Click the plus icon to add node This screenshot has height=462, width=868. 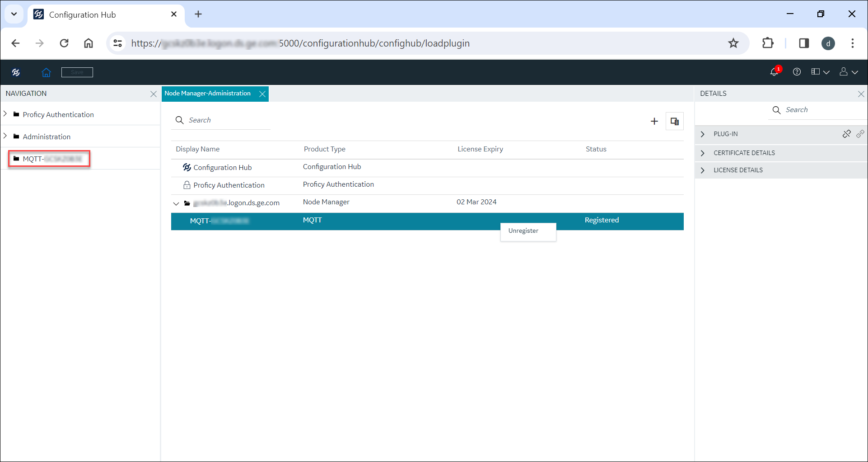click(x=654, y=121)
